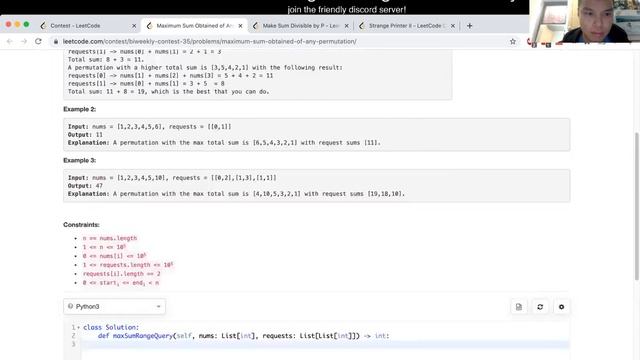This screenshot has width=640, height=360.
Task: Click the Output: 47 line
Action: 85,186
